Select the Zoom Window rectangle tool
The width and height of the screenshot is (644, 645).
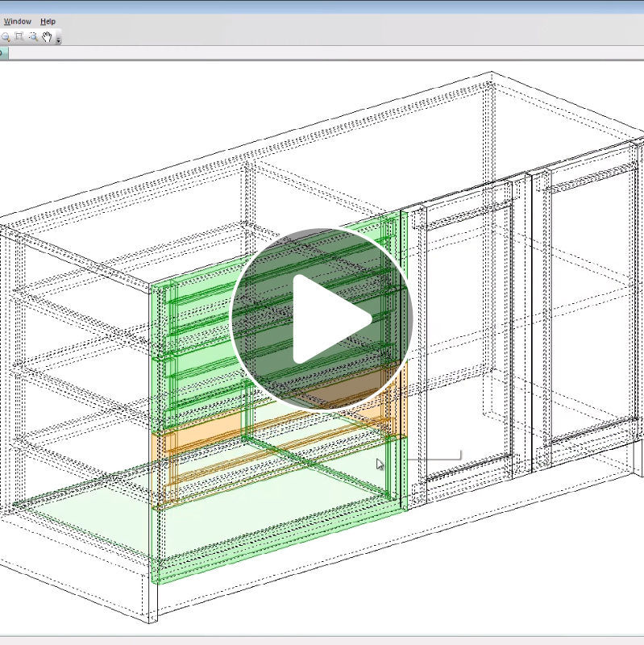[x=19, y=36]
